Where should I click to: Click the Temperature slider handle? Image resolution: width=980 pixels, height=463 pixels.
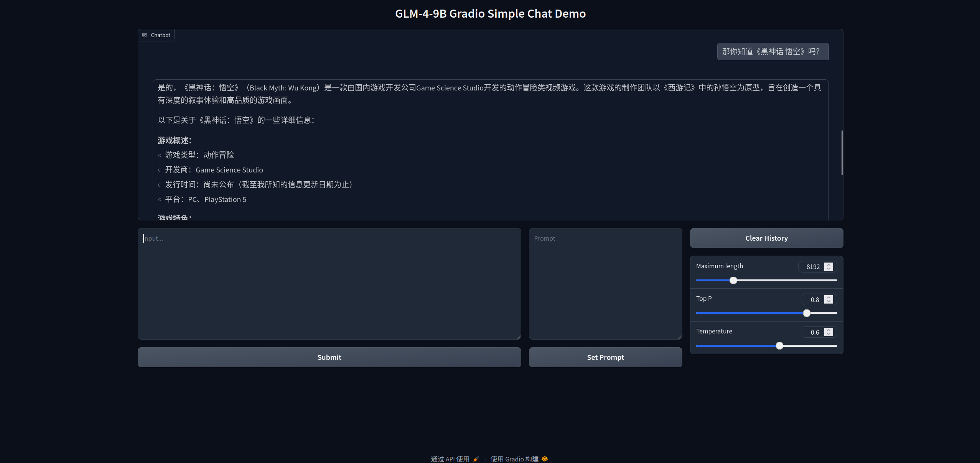[x=779, y=346]
